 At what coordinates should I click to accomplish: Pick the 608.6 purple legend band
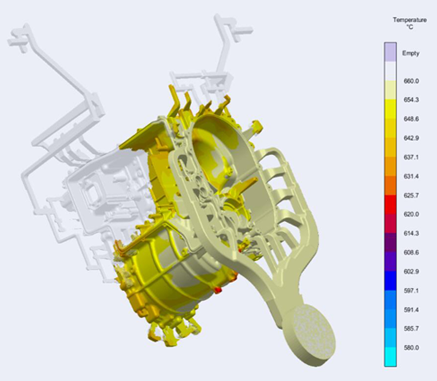[x=390, y=243]
